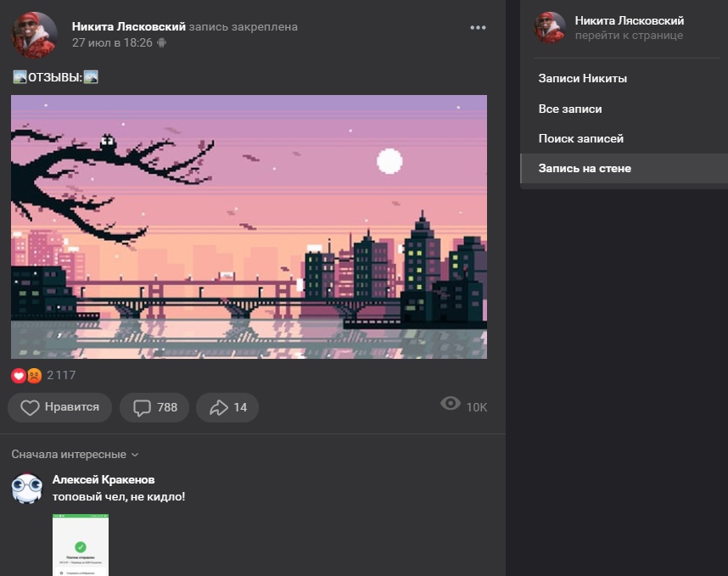Select 'Все записи' in sidebar menu

[x=569, y=109]
